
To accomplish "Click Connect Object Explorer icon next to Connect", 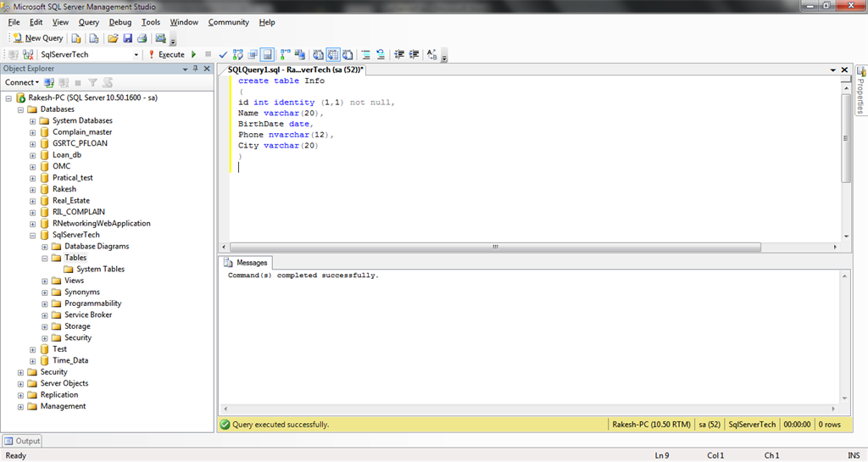I will [49, 82].
